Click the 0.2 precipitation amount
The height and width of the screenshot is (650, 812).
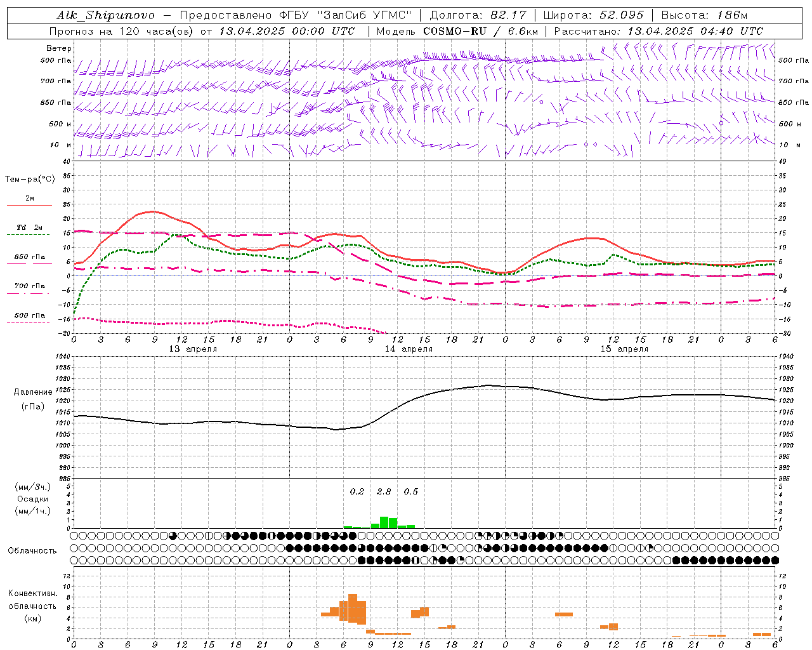coord(357,492)
